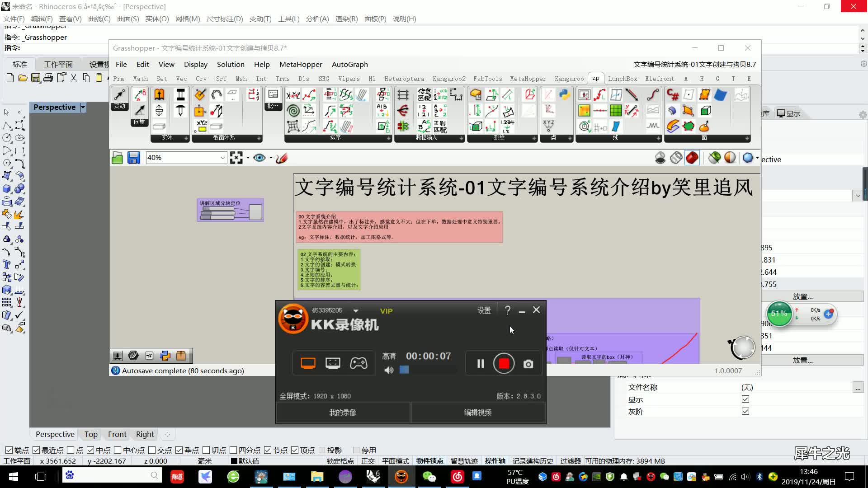The image size is (868, 488).
Task: Open WeChat from the taskbar
Action: point(429,477)
